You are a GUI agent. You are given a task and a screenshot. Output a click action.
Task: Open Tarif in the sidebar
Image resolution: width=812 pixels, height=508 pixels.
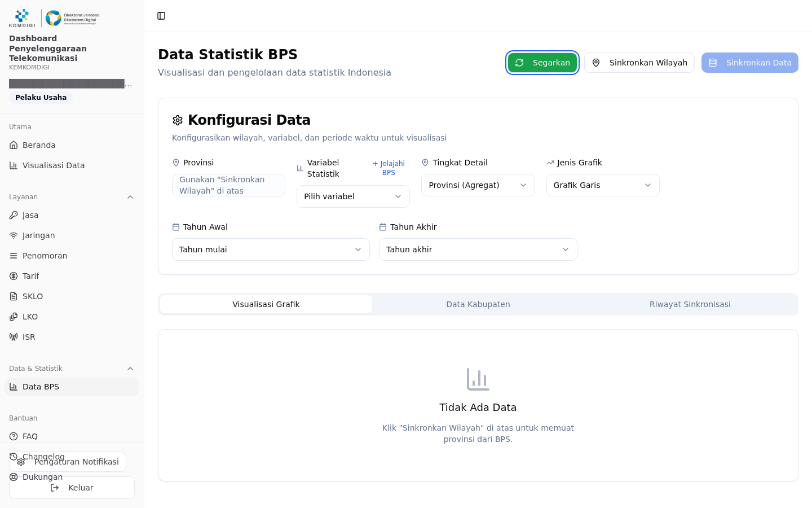coord(72,276)
